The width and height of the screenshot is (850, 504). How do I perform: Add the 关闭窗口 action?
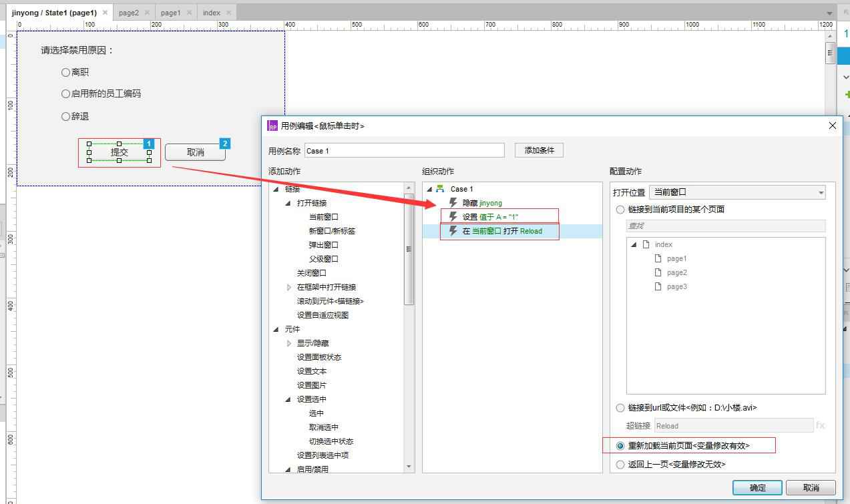coord(312,273)
